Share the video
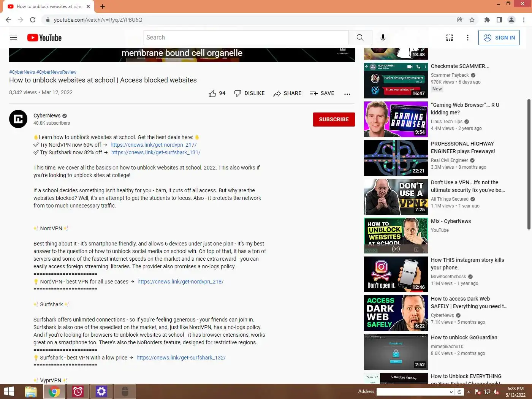The height and width of the screenshot is (399, 532). (x=287, y=93)
